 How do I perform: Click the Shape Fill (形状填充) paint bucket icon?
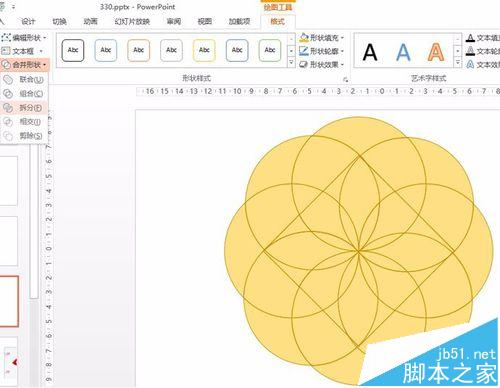click(304, 38)
